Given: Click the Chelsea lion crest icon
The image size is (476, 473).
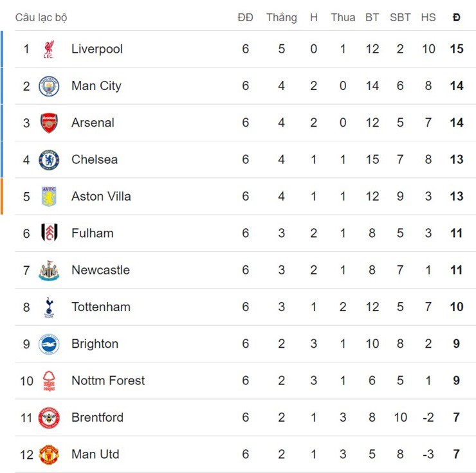Looking at the screenshot, I should click(49, 159).
